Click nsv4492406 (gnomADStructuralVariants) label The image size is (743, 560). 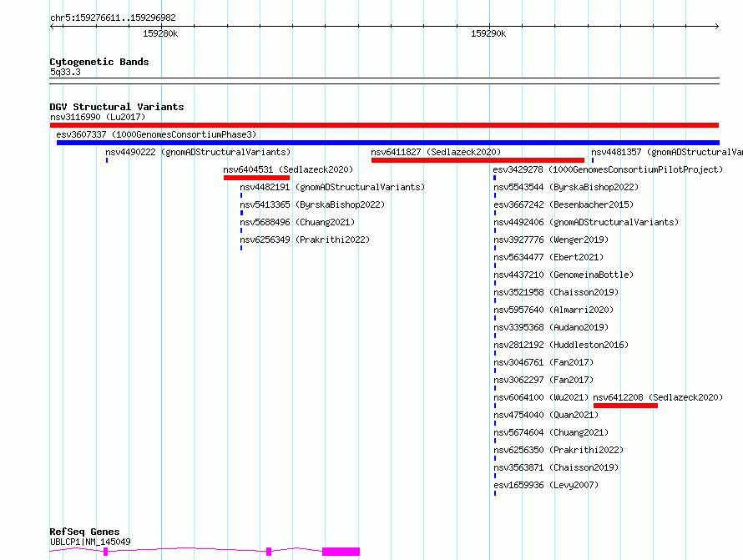point(586,222)
